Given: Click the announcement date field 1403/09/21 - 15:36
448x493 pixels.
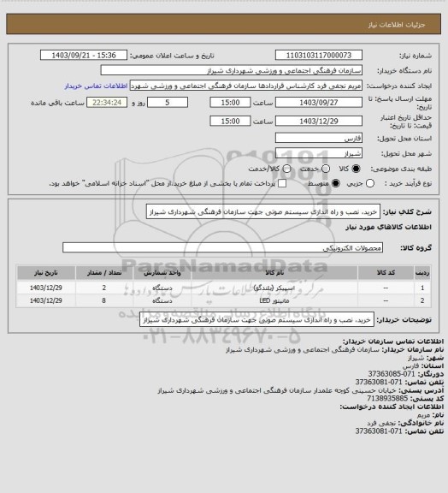Looking at the screenshot, I should pos(84,56).
